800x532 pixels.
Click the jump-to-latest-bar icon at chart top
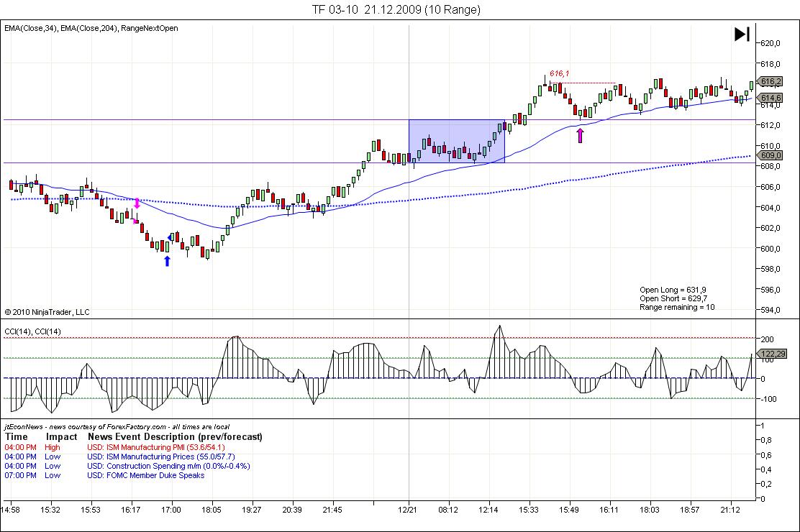click(742, 35)
